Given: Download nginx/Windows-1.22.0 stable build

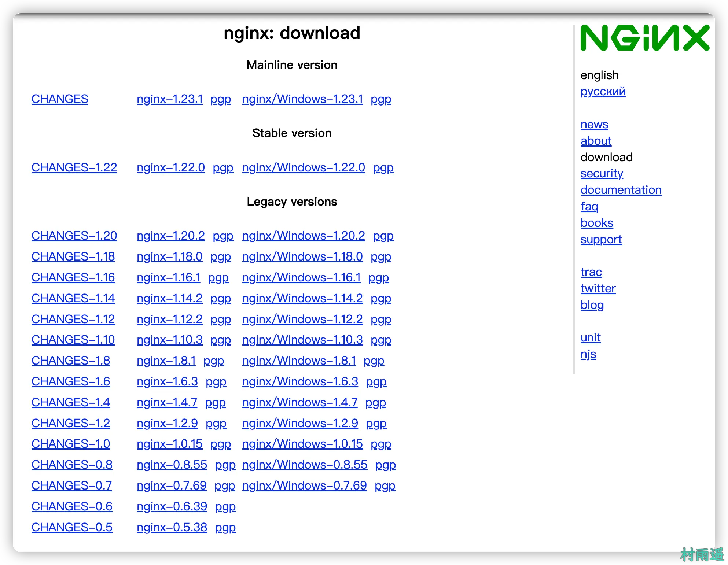Looking at the screenshot, I should [303, 167].
